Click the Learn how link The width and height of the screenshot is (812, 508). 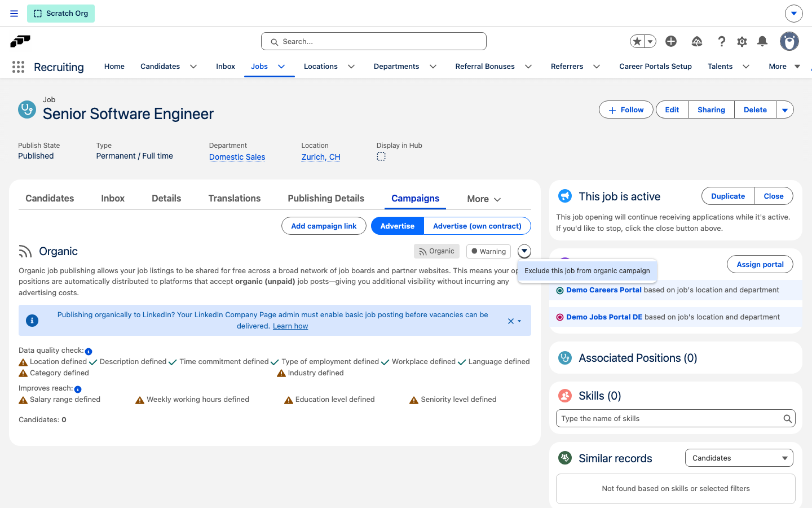point(290,326)
